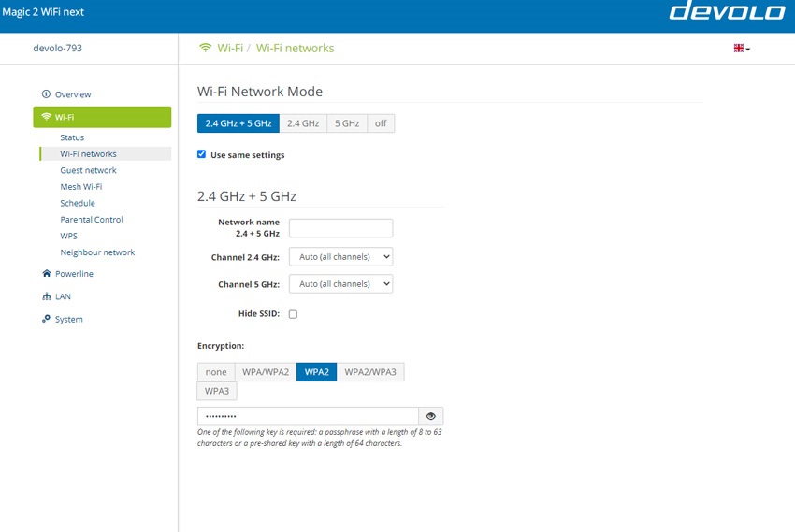Click the Wi-Fi breadcrumb link

point(230,48)
